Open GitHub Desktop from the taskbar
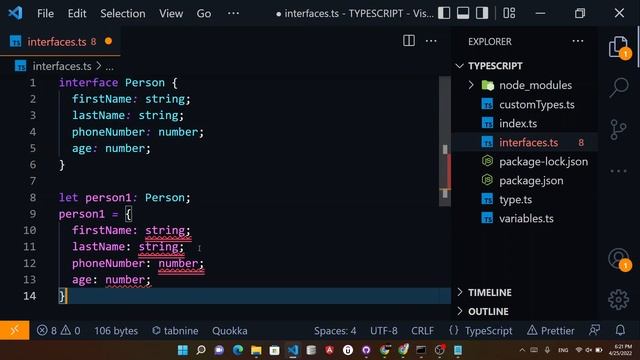This screenshot has height=360, width=640. tap(366, 350)
